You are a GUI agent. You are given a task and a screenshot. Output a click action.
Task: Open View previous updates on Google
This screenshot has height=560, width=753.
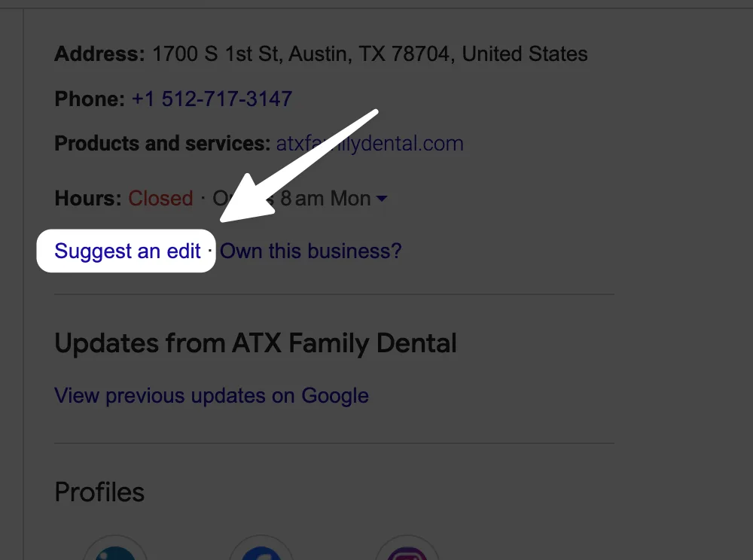212,395
